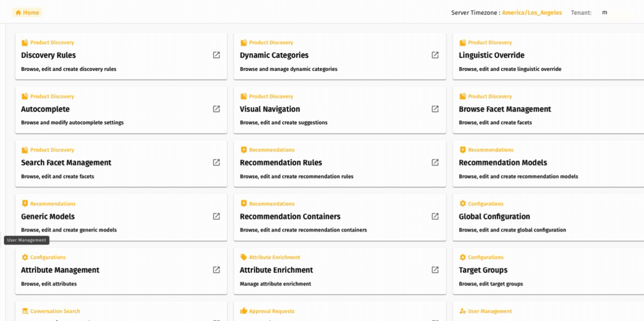
Task: Select the Global Configuration title
Action: (x=494, y=217)
